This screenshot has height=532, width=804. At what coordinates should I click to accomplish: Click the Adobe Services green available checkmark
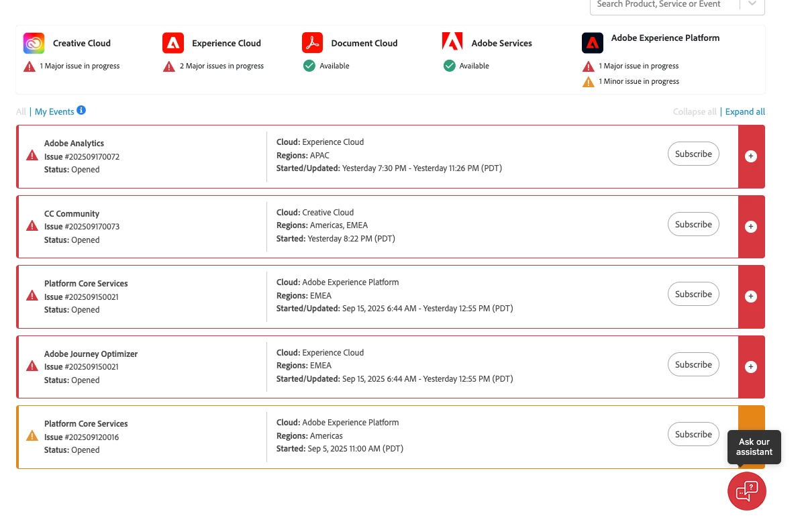449,66
